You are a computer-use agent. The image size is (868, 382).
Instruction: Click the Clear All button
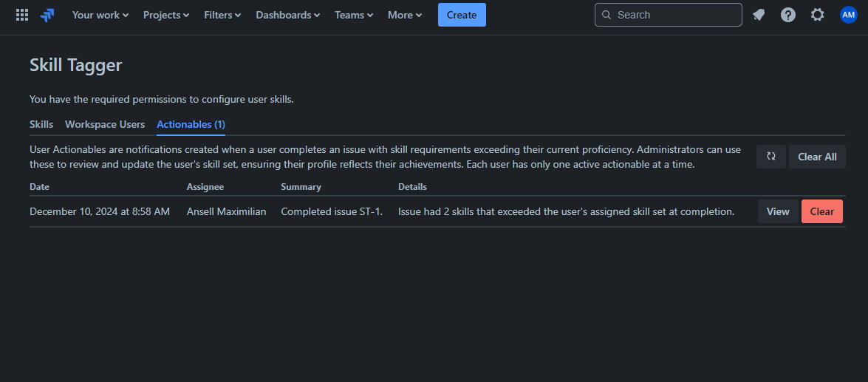[817, 157]
